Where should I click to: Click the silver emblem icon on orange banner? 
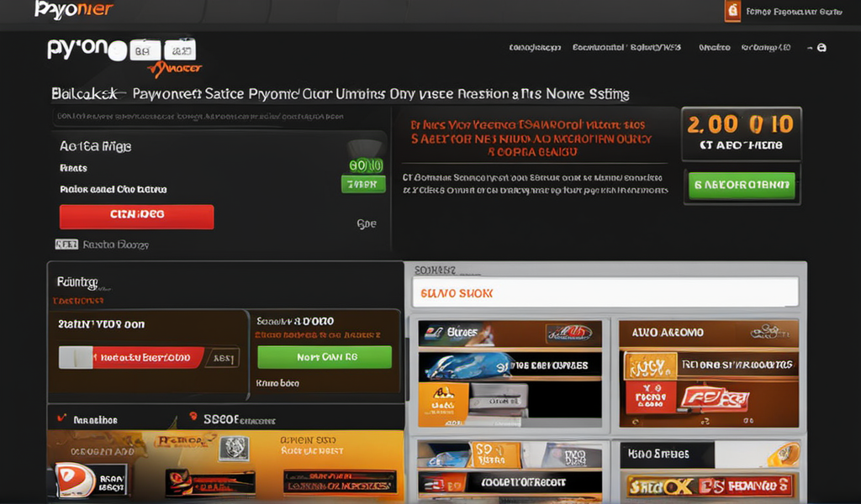point(233,448)
